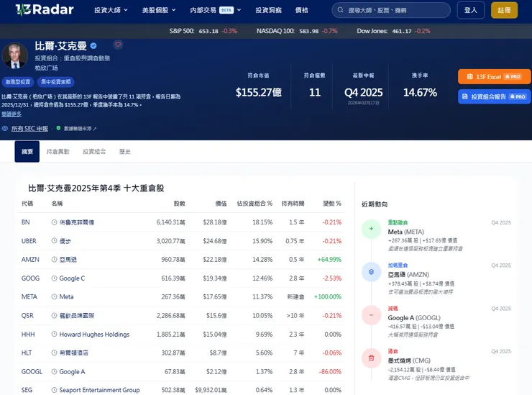This screenshot has height=395, width=532.
Task: Click the clock icon beside Meta
Action: 54,296
